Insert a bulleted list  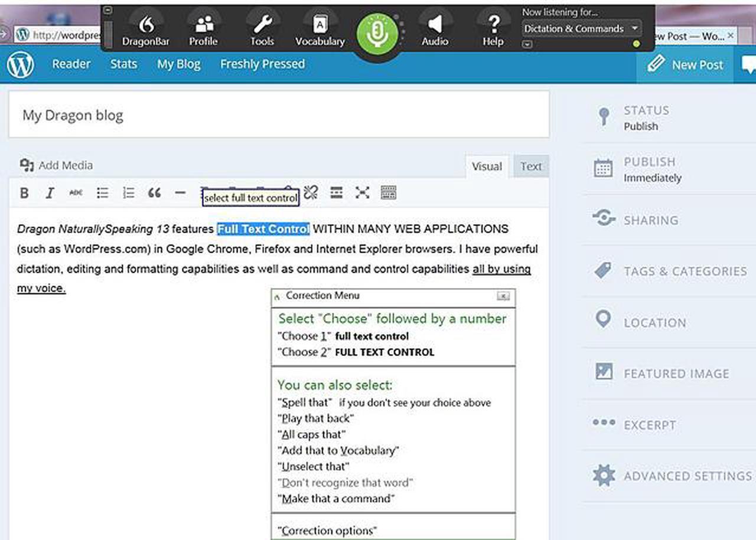(103, 193)
